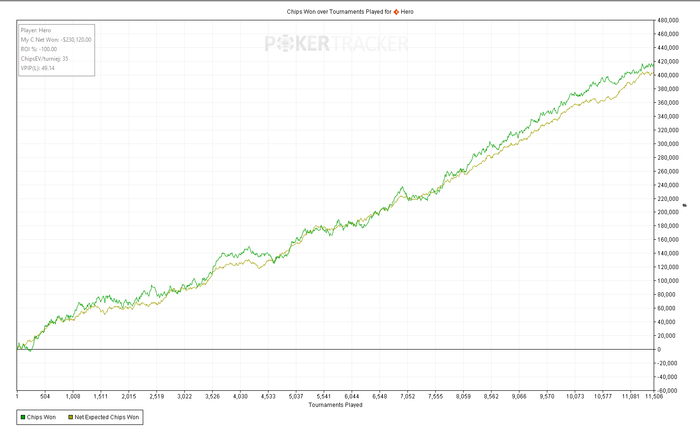
Task: Click the y-axis label '400,000'
Action: click(x=668, y=75)
